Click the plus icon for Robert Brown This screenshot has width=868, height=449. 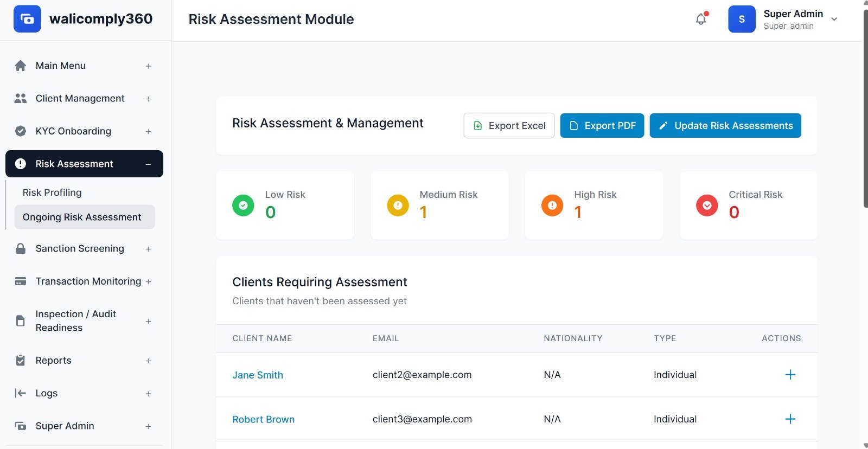(x=790, y=419)
